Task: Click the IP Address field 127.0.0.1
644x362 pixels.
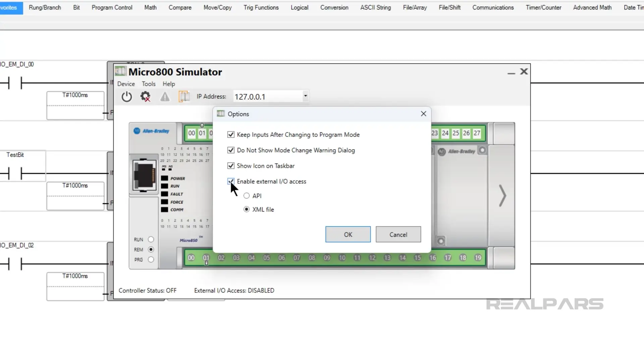Action: coord(267,97)
